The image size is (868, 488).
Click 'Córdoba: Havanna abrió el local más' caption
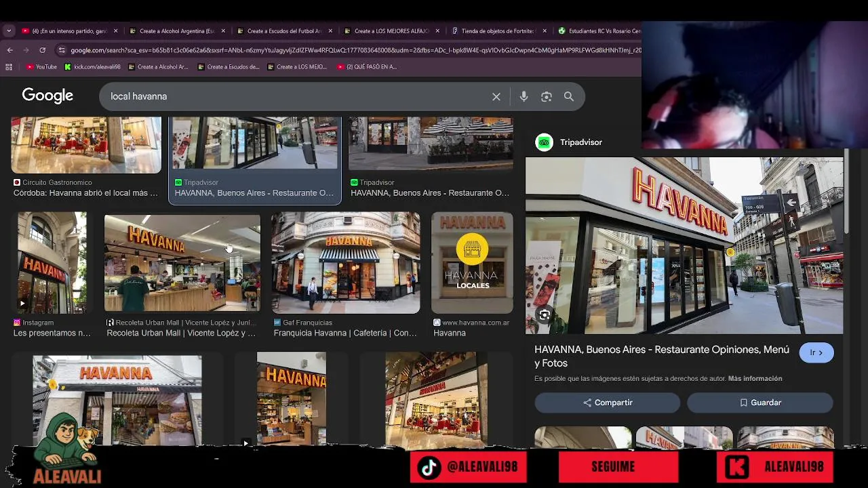pos(85,193)
